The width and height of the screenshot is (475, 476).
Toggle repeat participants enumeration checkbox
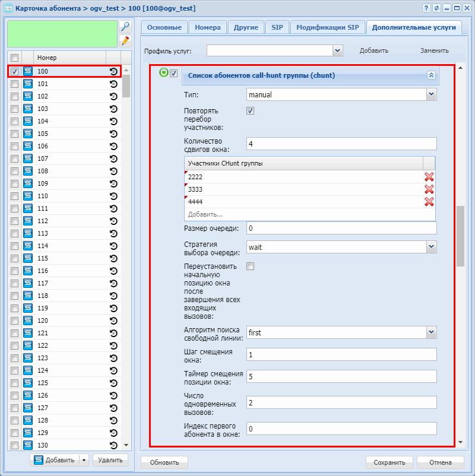250,111
